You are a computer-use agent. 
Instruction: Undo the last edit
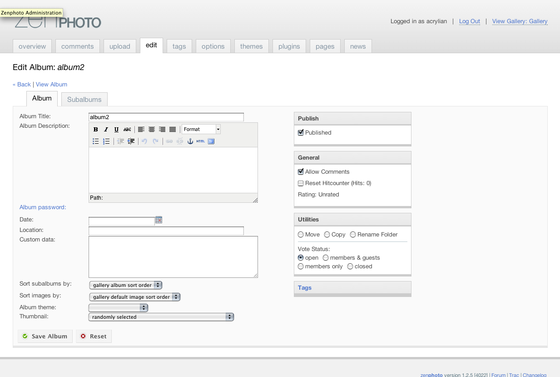point(144,141)
